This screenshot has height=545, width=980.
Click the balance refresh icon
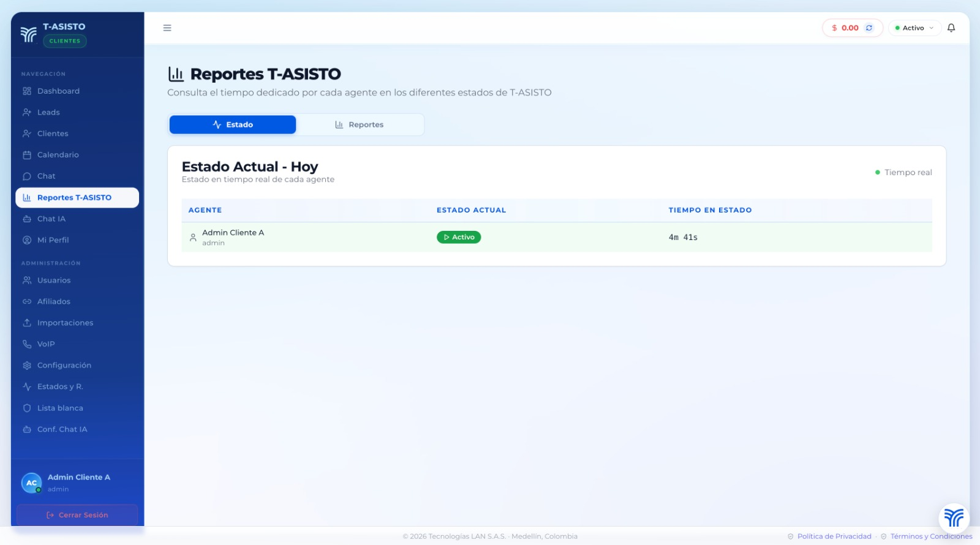[869, 28]
